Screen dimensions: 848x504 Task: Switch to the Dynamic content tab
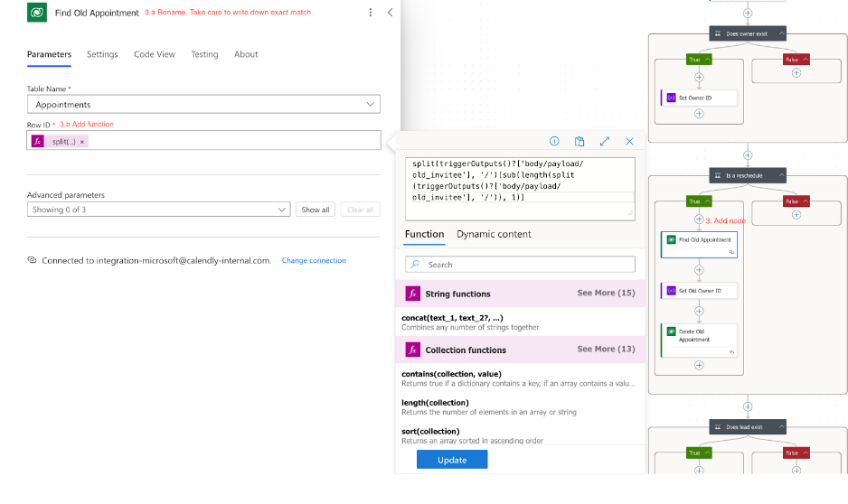pos(494,234)
